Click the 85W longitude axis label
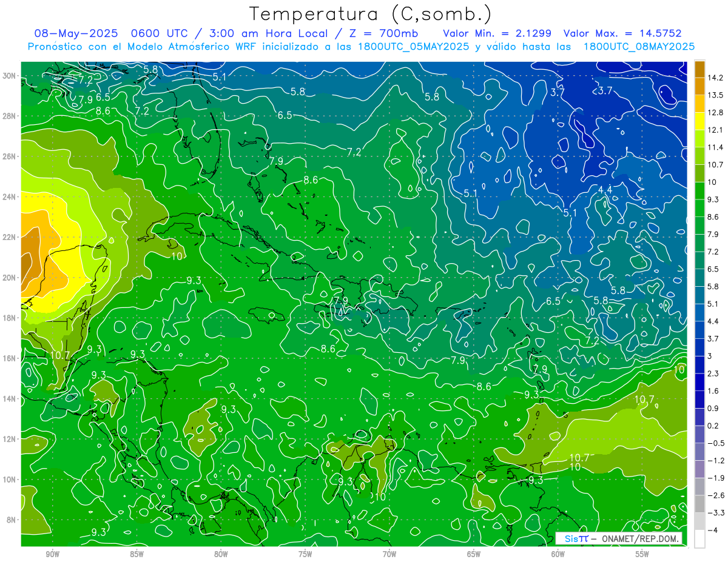 tap(136, 554)
